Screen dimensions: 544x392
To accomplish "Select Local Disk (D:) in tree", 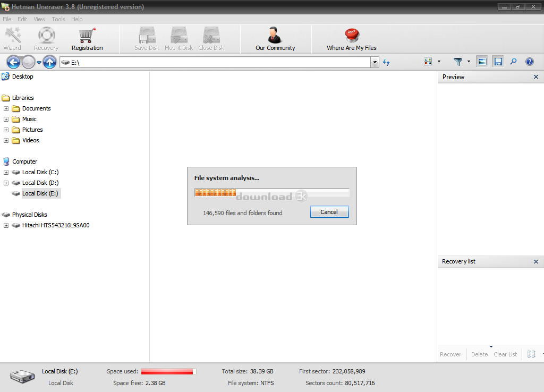I will (40, 183).
